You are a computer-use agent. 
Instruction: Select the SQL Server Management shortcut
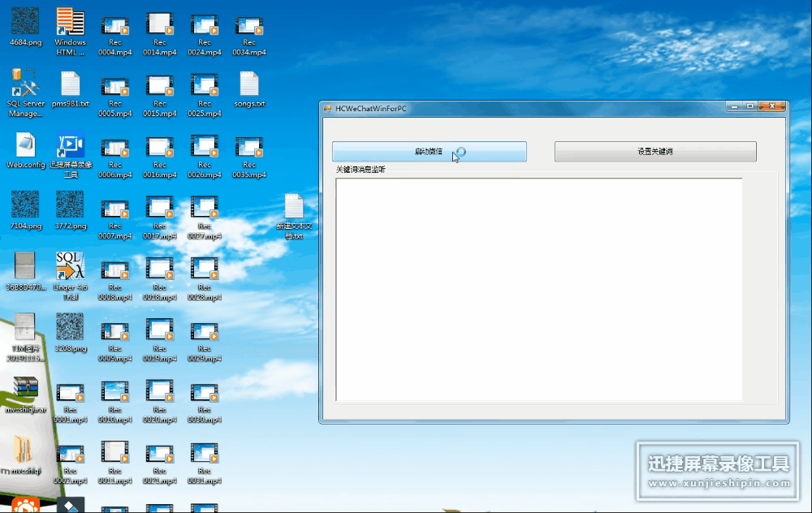click(25, 84)
